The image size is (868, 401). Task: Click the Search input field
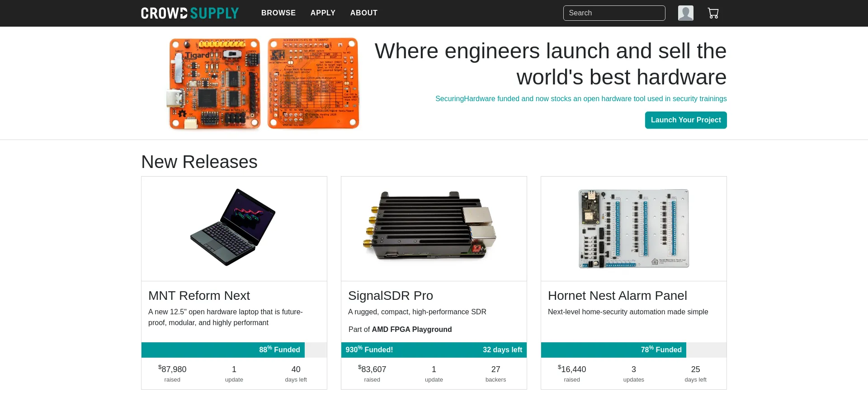click(614, 13)
